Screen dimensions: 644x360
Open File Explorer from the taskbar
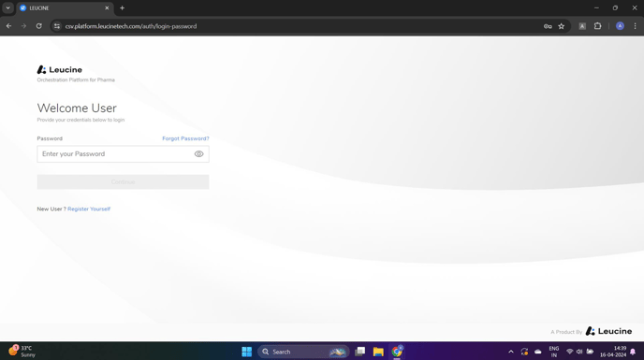(x=378, y=352)
